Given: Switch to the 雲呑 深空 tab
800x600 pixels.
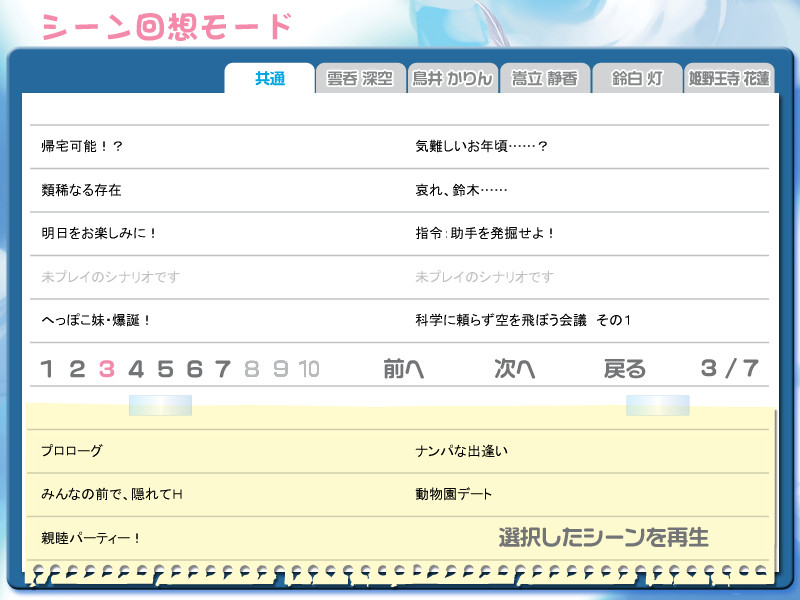Looking at the screenshot, I should pos(361,79).
